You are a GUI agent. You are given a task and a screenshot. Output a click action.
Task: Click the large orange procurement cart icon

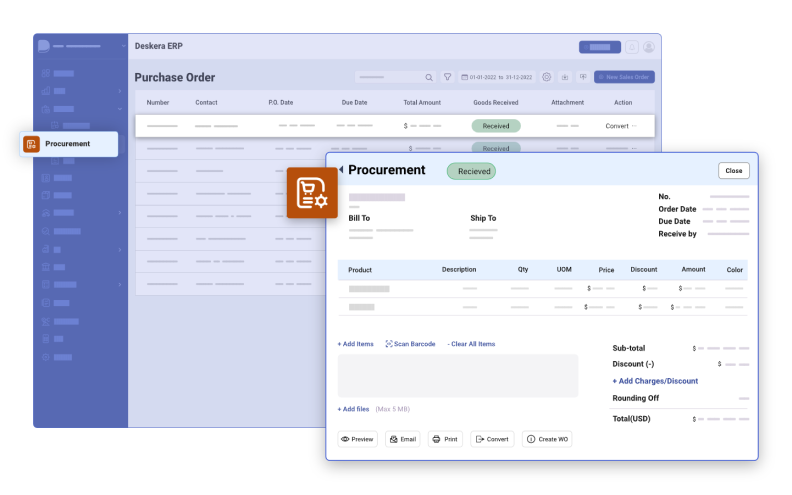pos(312,193)
